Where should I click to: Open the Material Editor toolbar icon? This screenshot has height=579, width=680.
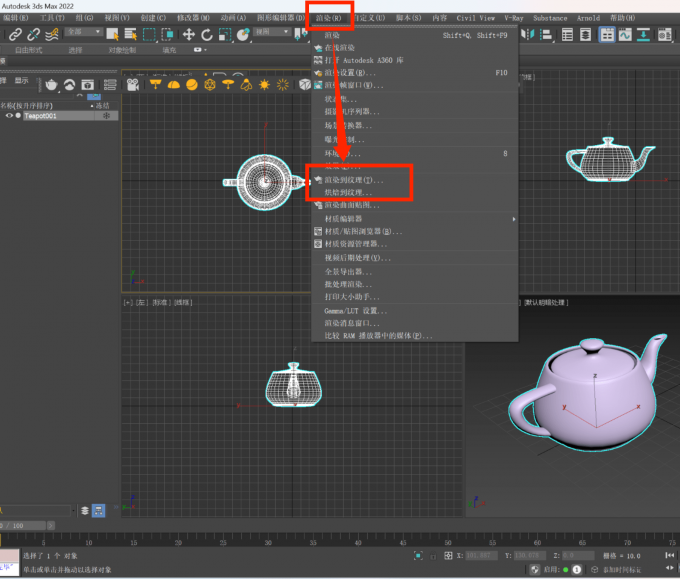click(664, 34)
